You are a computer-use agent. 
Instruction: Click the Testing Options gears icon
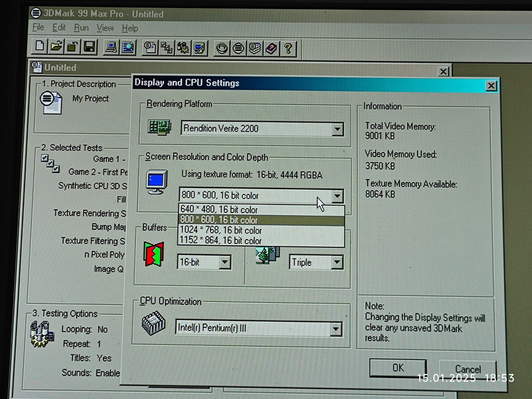(42, 334)
